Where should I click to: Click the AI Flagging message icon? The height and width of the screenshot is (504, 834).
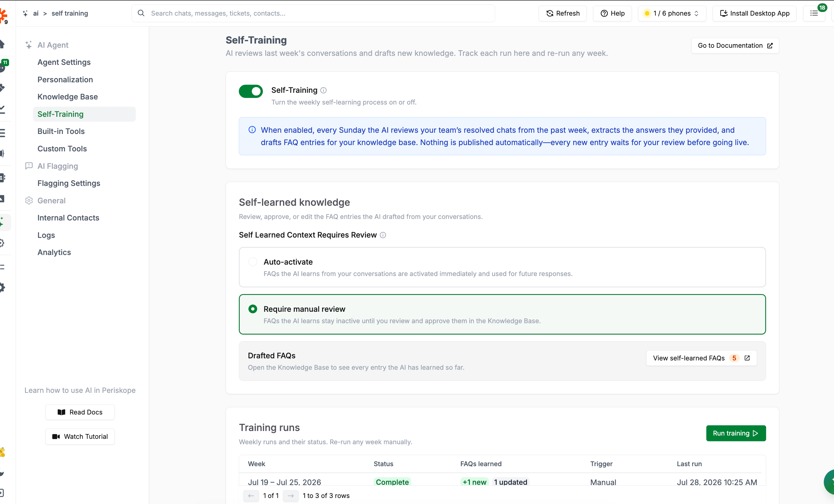coord(29,166)
